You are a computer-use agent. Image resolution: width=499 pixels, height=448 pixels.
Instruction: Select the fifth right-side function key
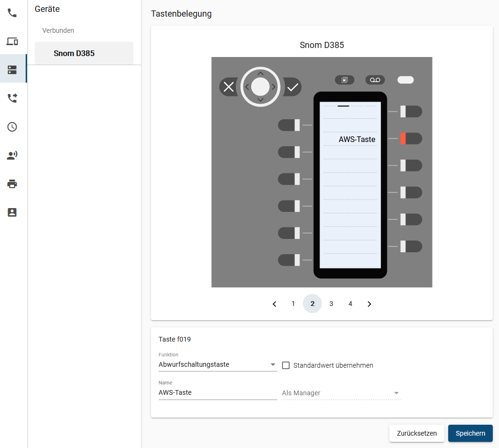[411, 219]
